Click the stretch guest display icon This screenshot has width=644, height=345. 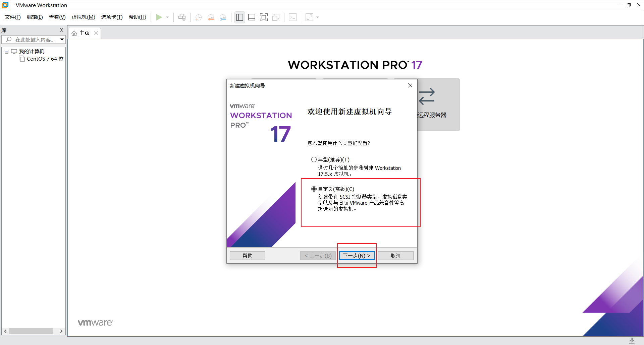pyautogui.click(x=309, y=17)
